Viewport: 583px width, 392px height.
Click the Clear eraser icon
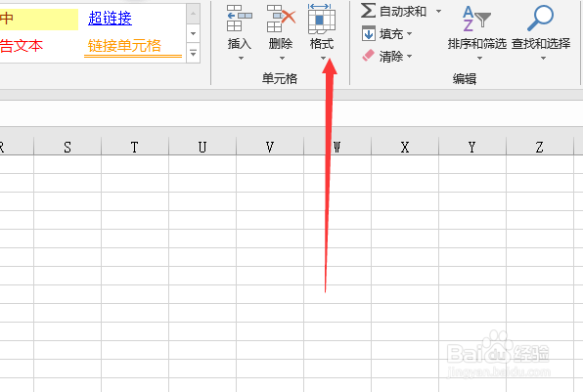click(368, 56)
